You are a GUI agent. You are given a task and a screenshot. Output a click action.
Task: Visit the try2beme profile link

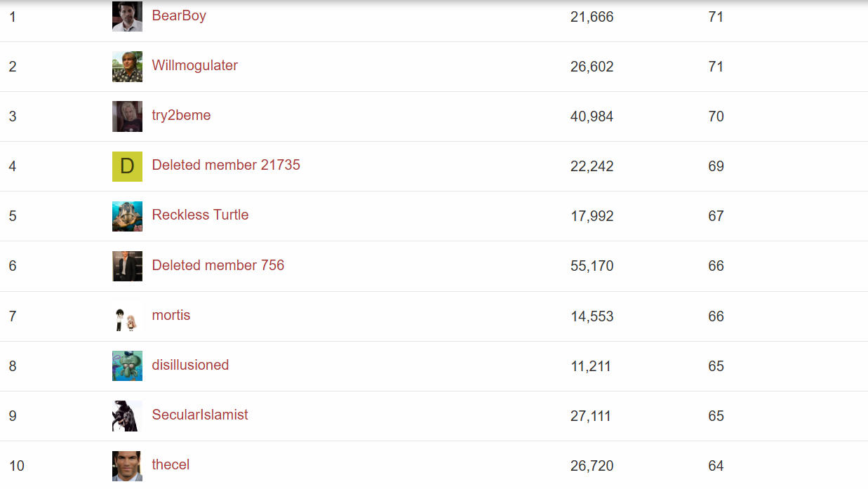181,115
